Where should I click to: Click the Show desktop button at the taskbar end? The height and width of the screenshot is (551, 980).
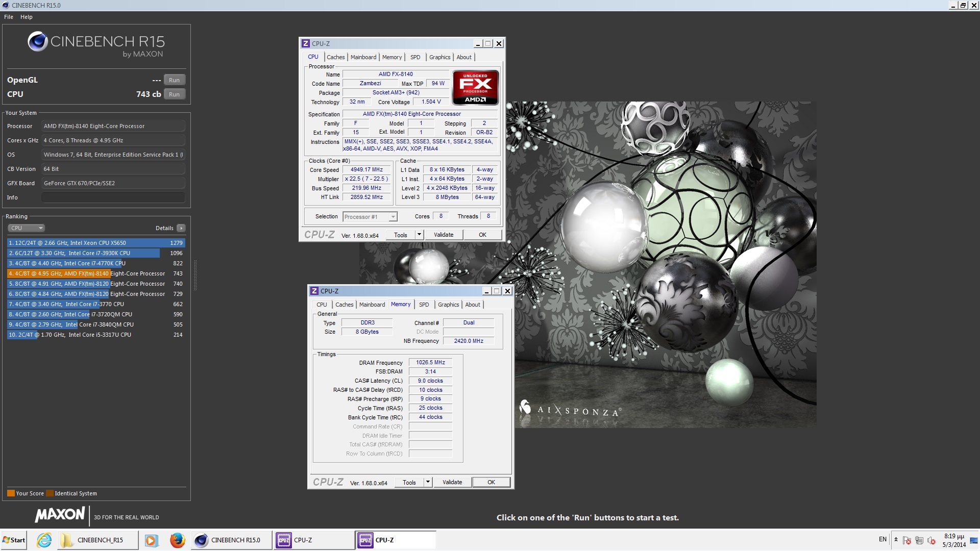tap(974, 540)
